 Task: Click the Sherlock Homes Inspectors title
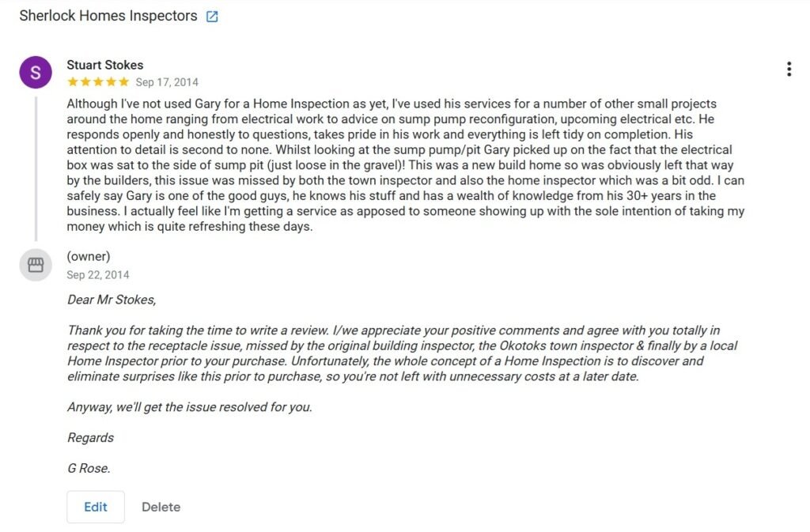(108, 16)
